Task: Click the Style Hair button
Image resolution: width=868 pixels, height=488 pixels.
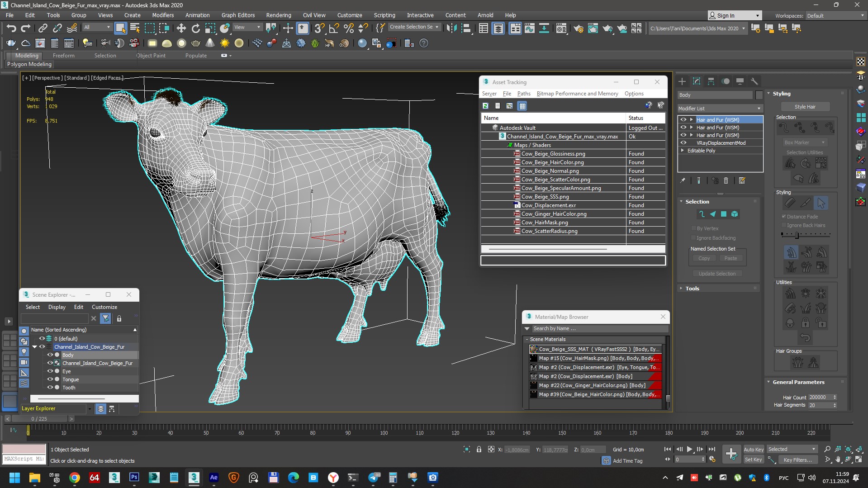Action: pyautogui.click(x=805, y=107)
